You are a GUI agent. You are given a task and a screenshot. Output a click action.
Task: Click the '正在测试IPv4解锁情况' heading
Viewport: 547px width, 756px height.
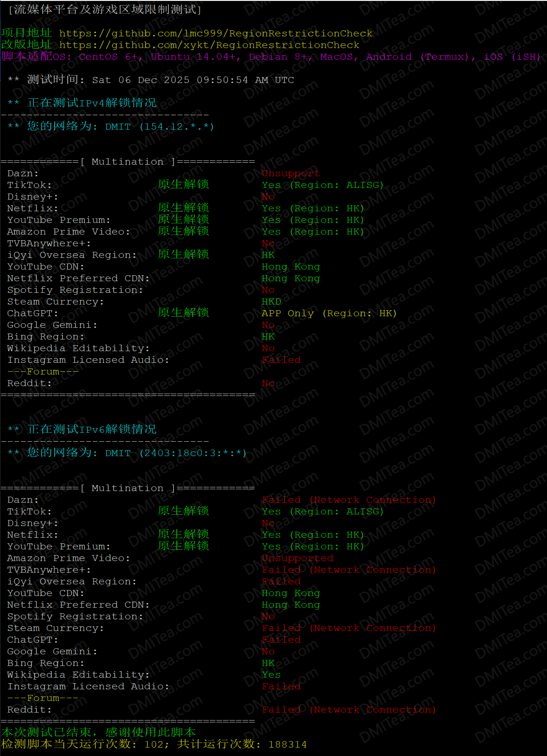click(92, 103)
